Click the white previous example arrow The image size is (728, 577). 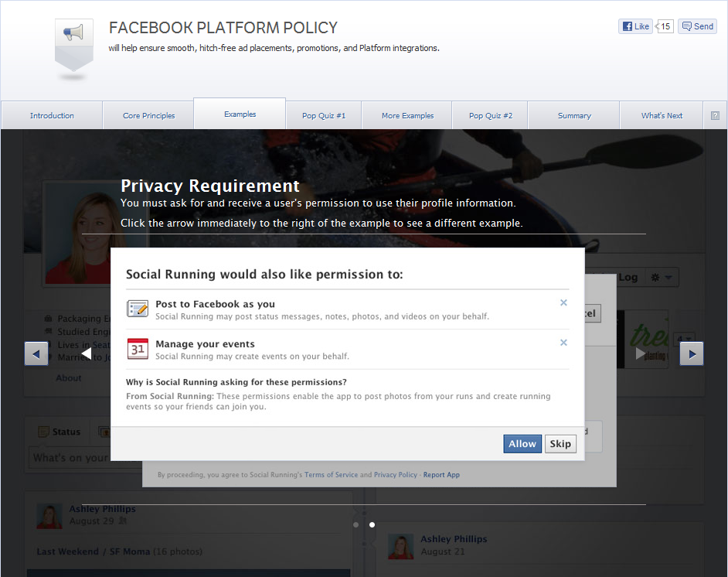[87, 353]
